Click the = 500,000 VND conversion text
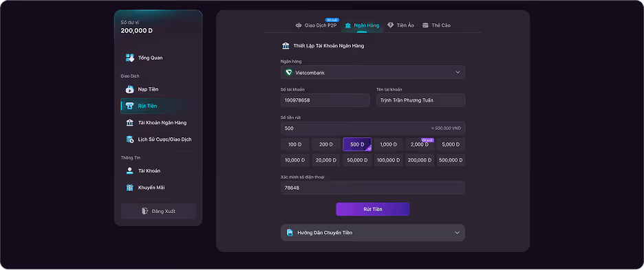644x270 pixels. click(446, 128)
